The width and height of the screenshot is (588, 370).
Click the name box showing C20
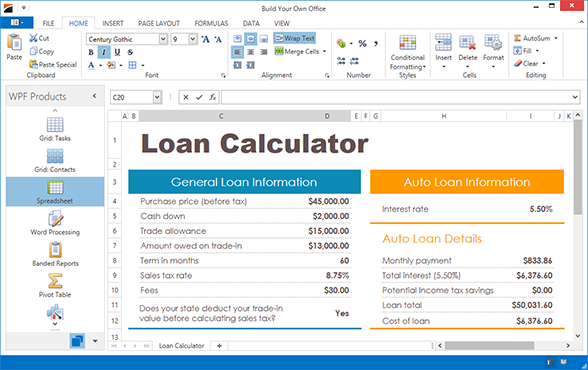click(x=132, y=97)
